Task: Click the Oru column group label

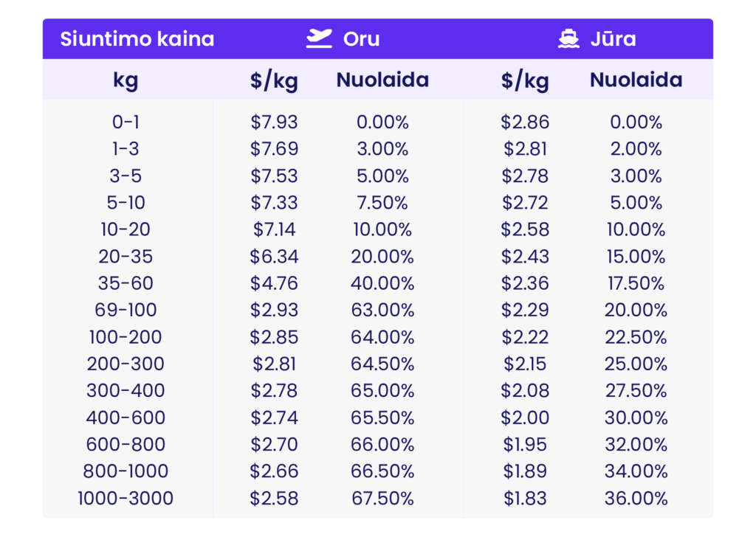Action: coord(361,39)
